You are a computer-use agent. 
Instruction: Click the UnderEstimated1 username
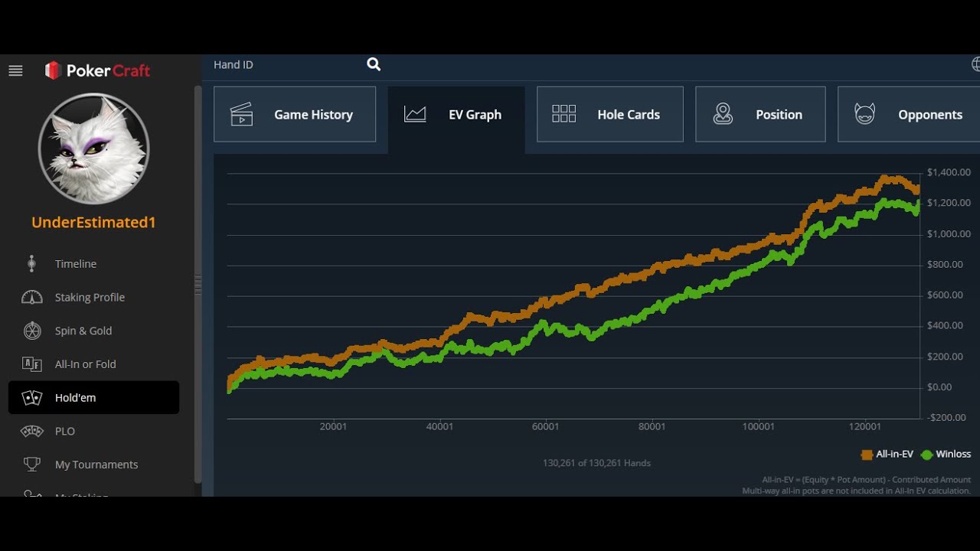93,223
